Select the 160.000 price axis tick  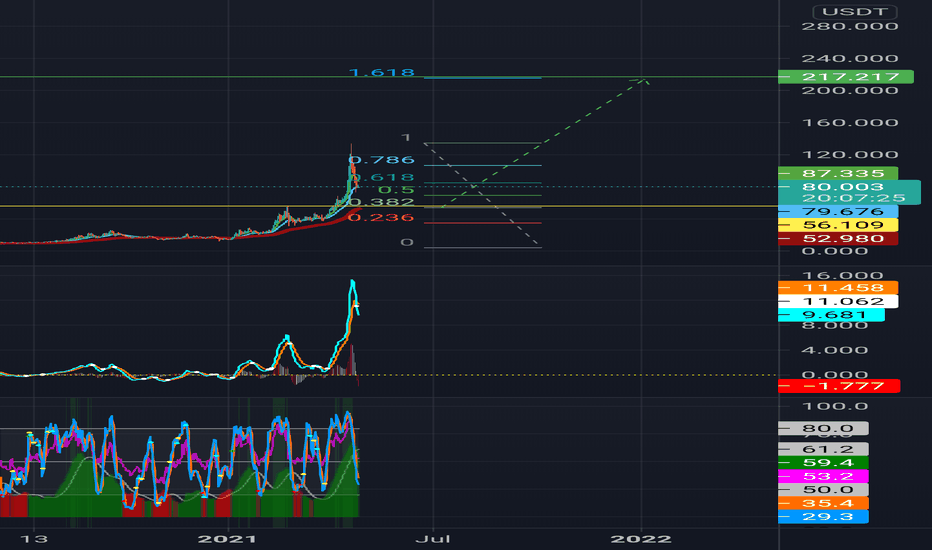click(x=850, y=122)
